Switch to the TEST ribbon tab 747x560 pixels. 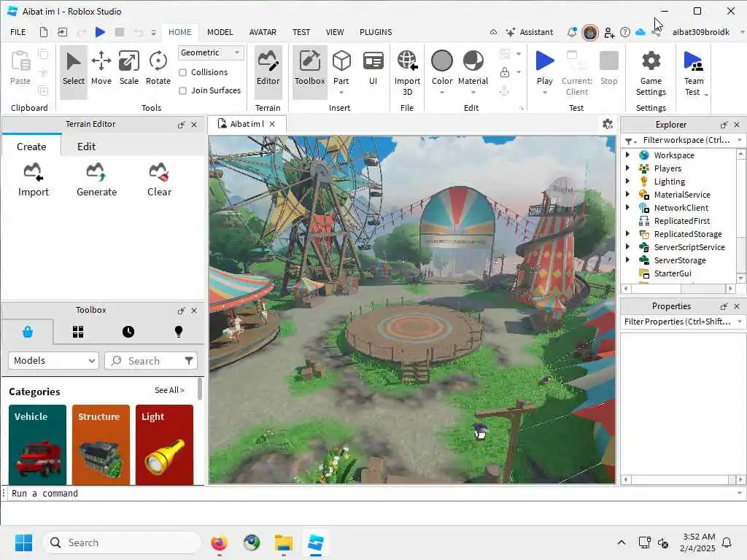click(x=301, y=32)
